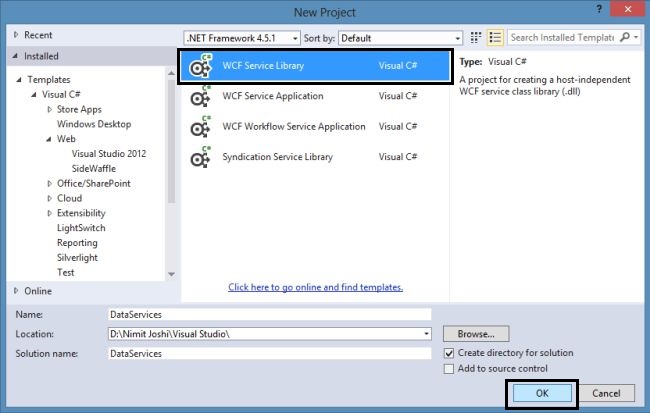Select Visual Studio 2012 under Web

(109, 153)
